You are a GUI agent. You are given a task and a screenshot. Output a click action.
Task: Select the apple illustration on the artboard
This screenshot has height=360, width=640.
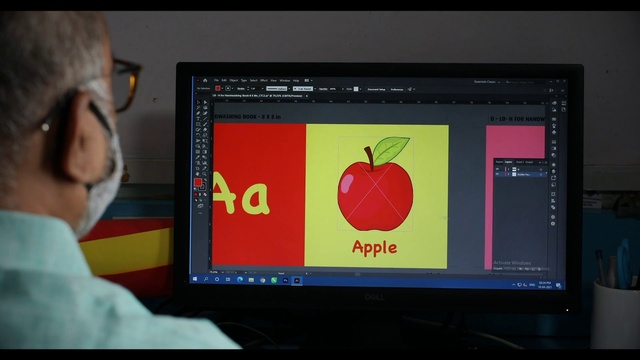coord(375,184)
